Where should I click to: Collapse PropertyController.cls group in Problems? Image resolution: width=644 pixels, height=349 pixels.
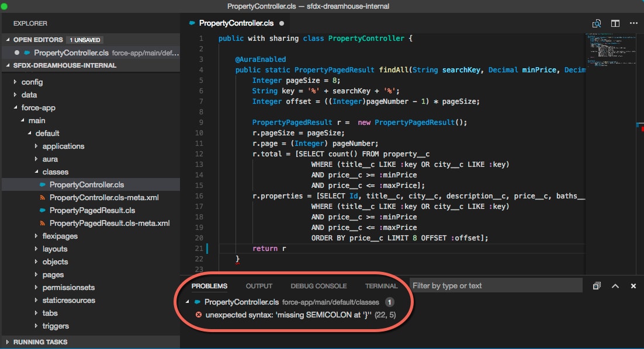point(187,302)
